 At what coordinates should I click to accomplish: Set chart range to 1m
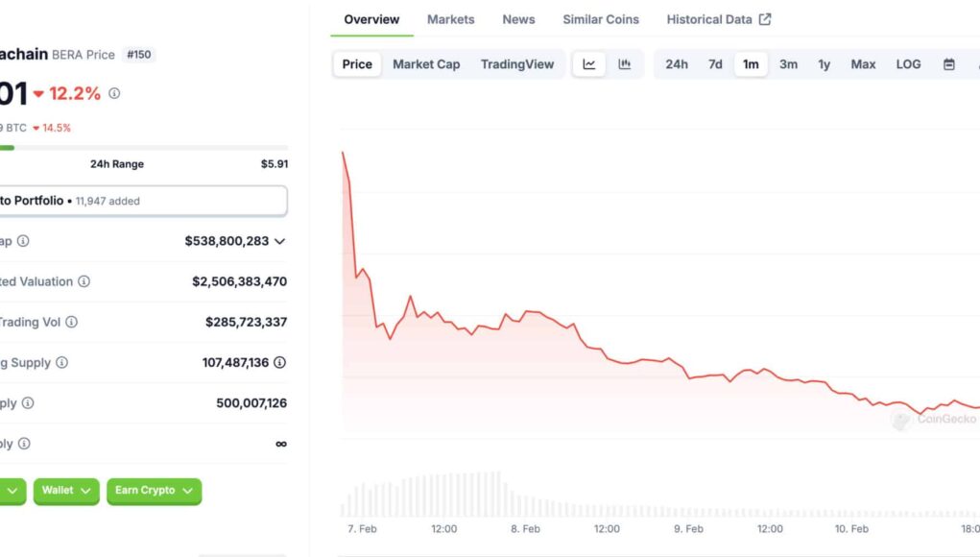click(x=751, y=64)
